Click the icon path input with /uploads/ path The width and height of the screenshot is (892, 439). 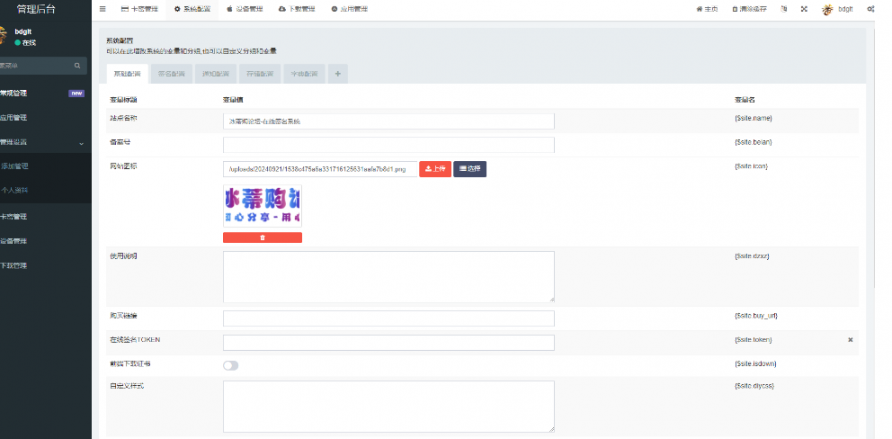pos(320,169)
